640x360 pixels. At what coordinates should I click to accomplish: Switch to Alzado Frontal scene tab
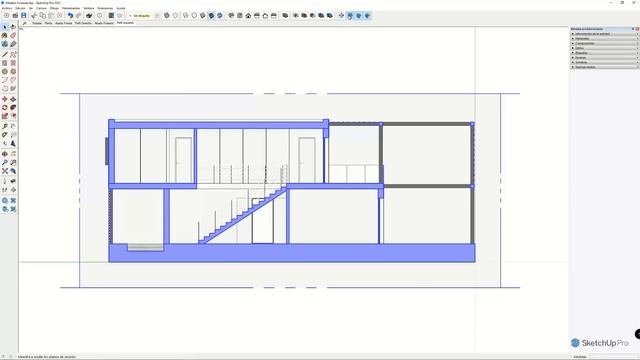pyautogui.click(x=64, y=23)
